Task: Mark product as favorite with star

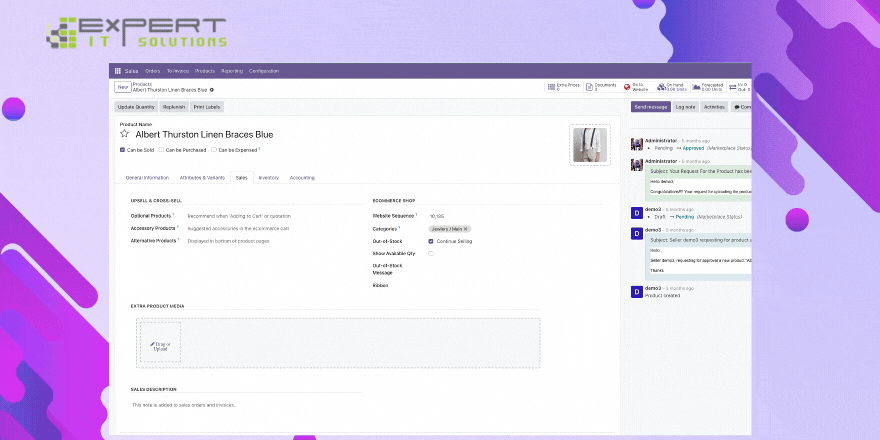Action: point(125,134)
